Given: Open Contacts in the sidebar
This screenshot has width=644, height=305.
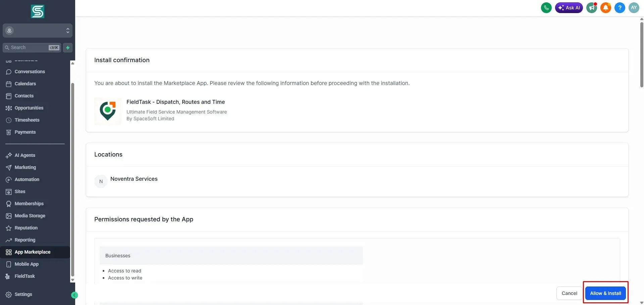Looking at the screenshot, I should point(35,96).
